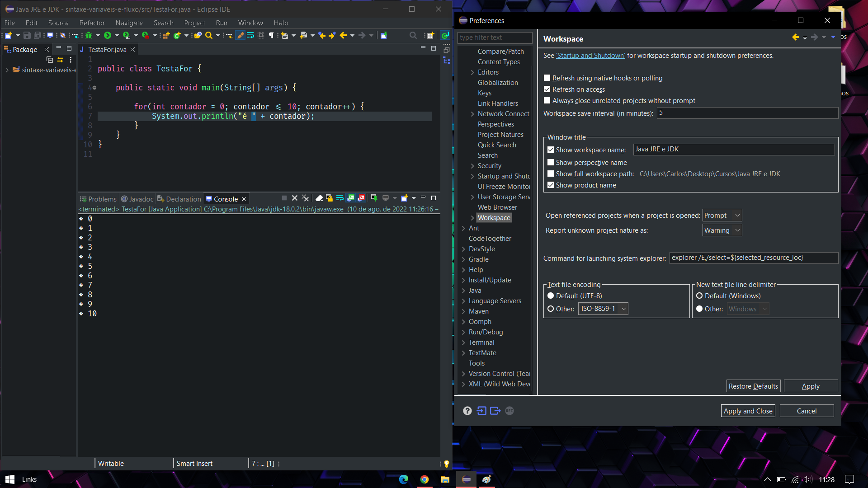Expand the Security preferences node
Image resolution: width=868 pixels, height=488 pixels.
472,166
